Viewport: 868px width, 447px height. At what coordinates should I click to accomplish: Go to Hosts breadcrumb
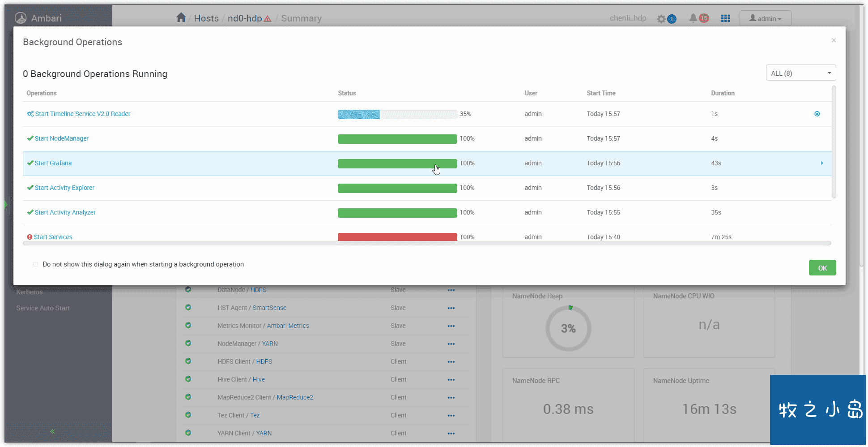click(x=206, y=18)
